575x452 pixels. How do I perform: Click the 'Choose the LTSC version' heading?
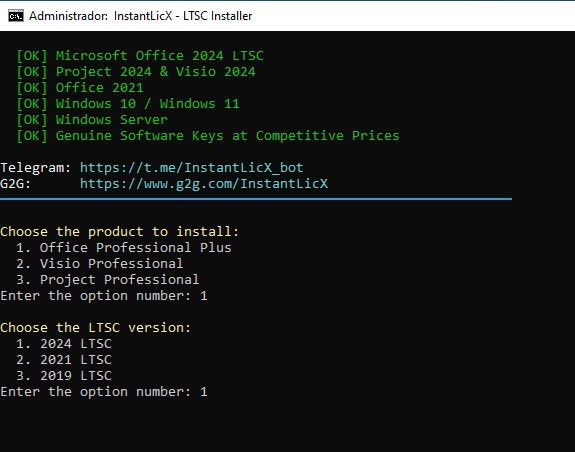(x=96, y=327)
